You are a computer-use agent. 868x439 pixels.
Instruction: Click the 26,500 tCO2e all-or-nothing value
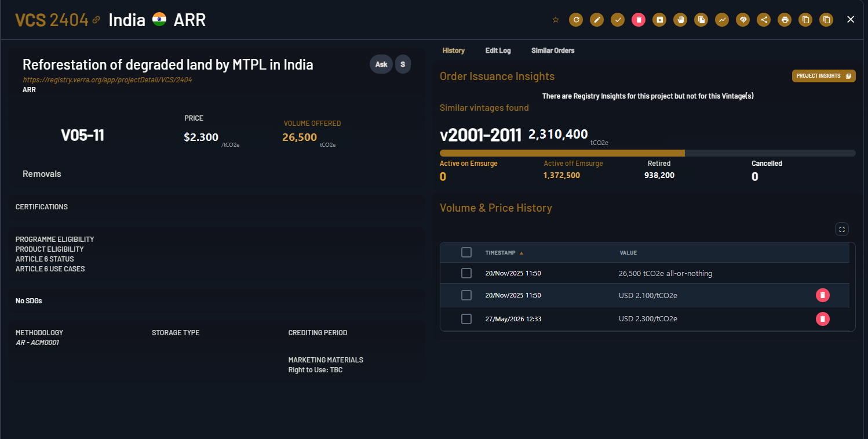click(665, 273)
